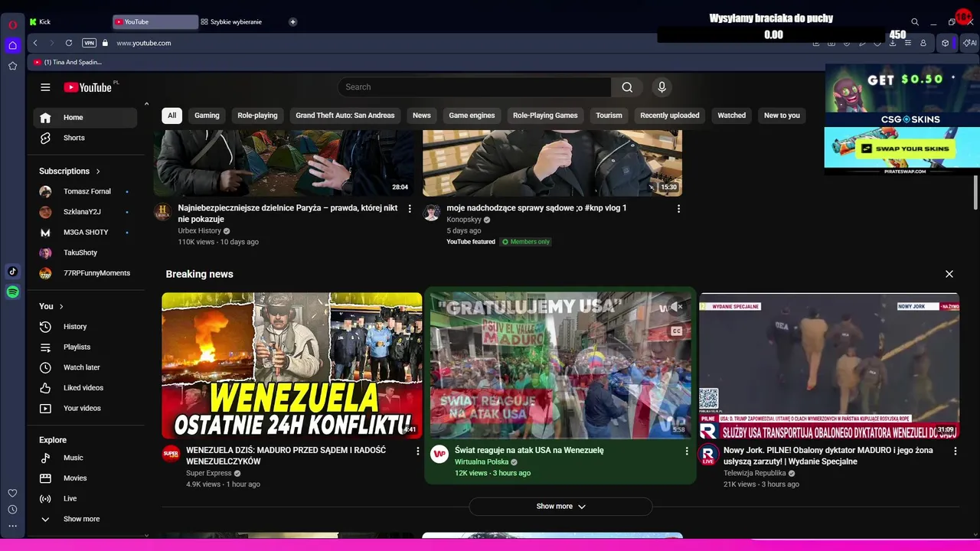
Task: Select the New to you chip
Action: (782, 116)
